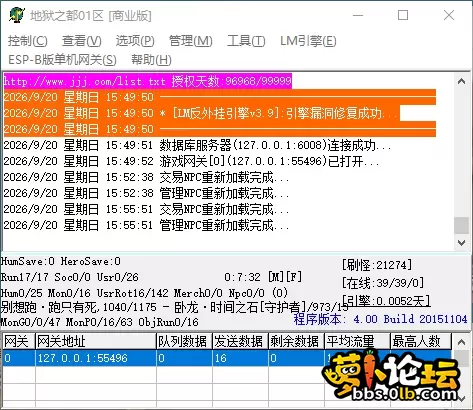Click the 游戏网关[0] opened log line
The width and height of the screenshot is (473, 410).
click(191, 161)
